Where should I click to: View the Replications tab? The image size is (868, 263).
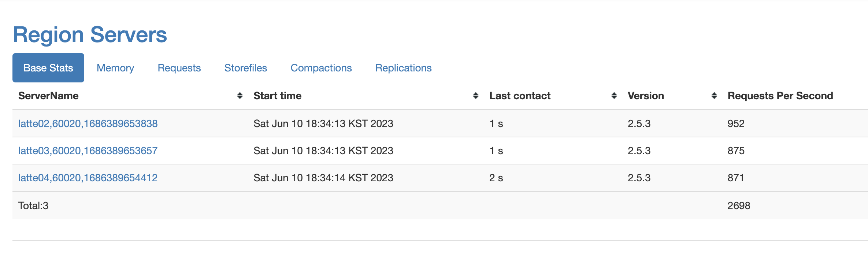coord(403,68)
